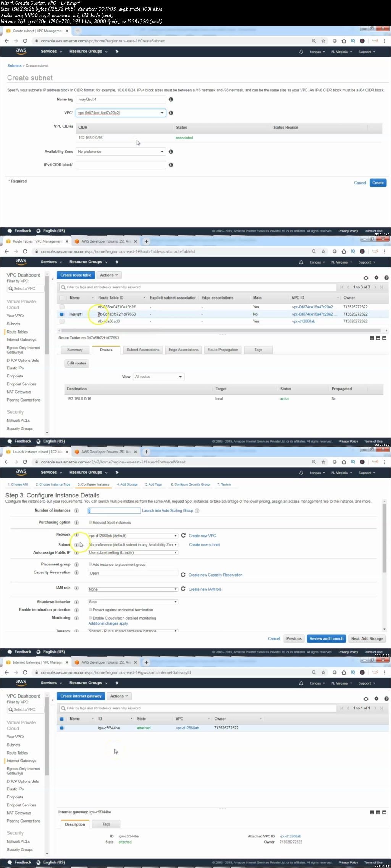Click IPv4 CIDR block input field

pos(121,165)
